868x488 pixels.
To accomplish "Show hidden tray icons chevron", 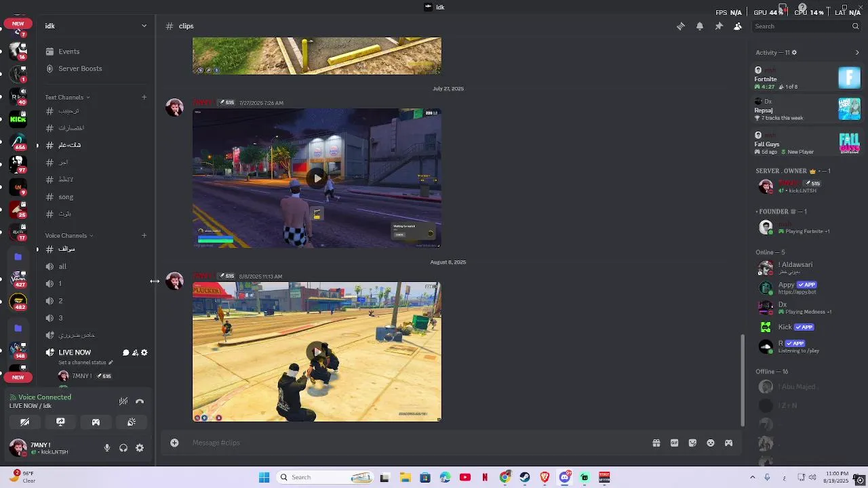I will (752, 477).
